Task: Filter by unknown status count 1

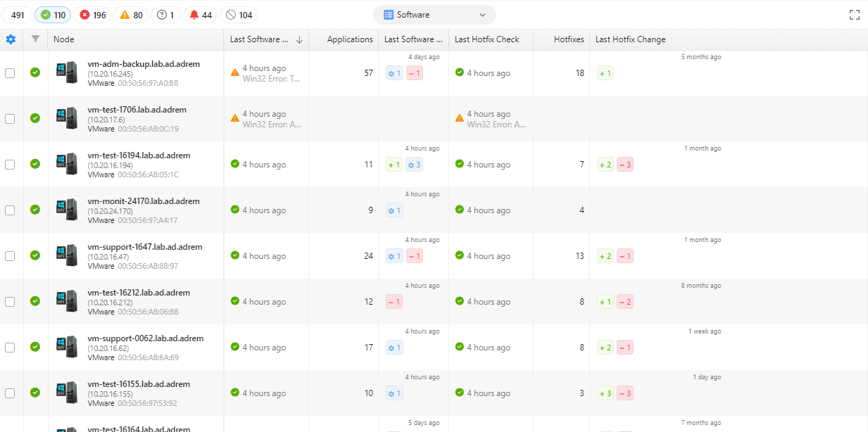Action: [x=165, y=15]
